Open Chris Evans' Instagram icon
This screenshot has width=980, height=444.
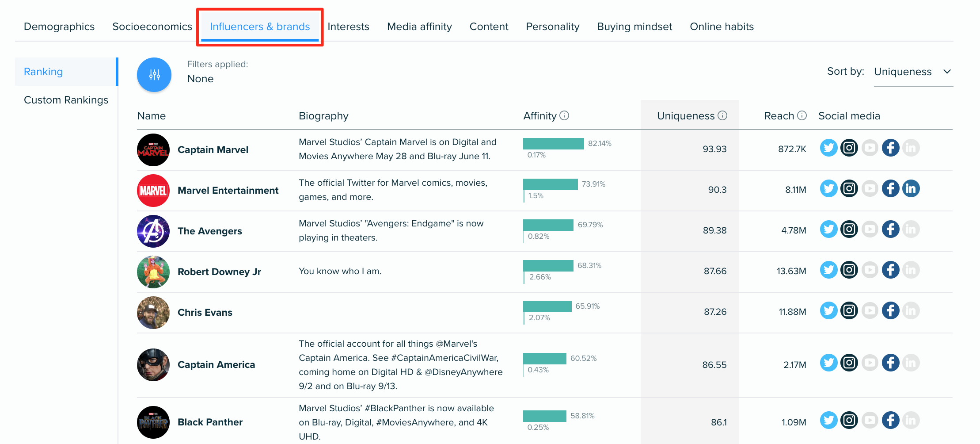849,310
